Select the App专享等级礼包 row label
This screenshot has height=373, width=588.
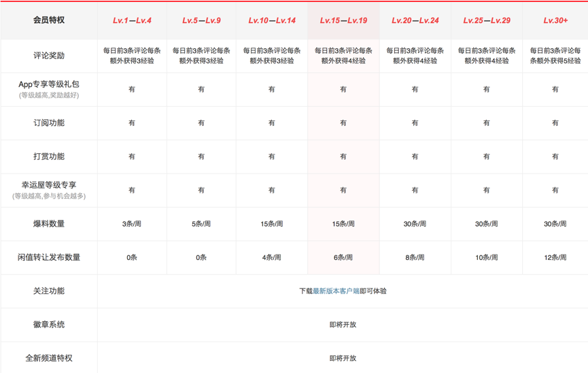coord(49,84)
